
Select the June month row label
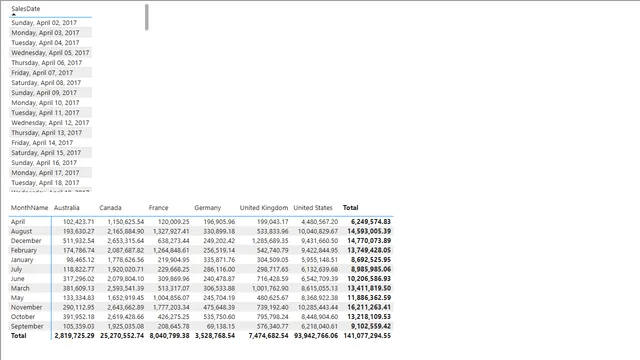click(18, 279)
